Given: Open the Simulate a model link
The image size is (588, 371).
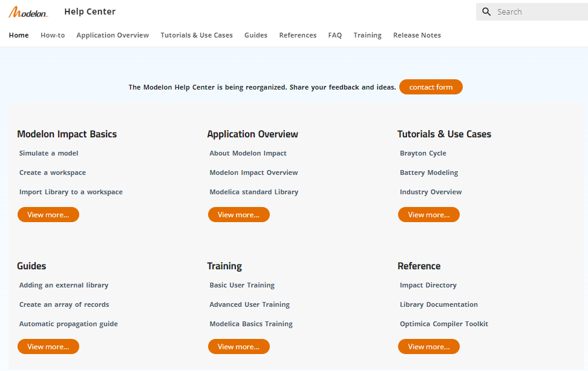Looking at the screenshot, I should coord(49,153).
